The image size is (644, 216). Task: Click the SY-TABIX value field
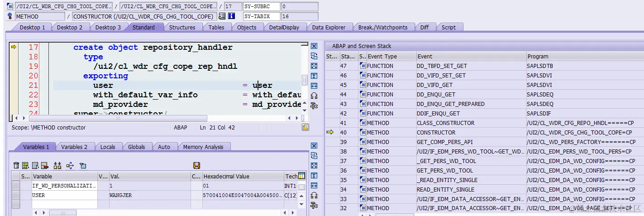[x=299, y=16]
